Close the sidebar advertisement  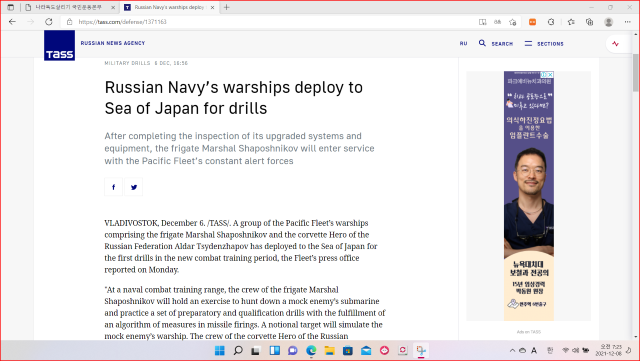click(x=550, y=75)
